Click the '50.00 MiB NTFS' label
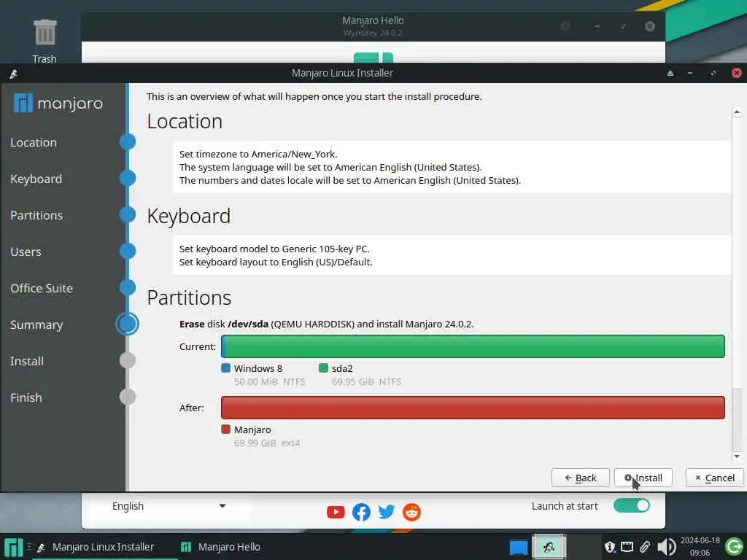This screenshot has width=747, height=560. pos(270,382)
